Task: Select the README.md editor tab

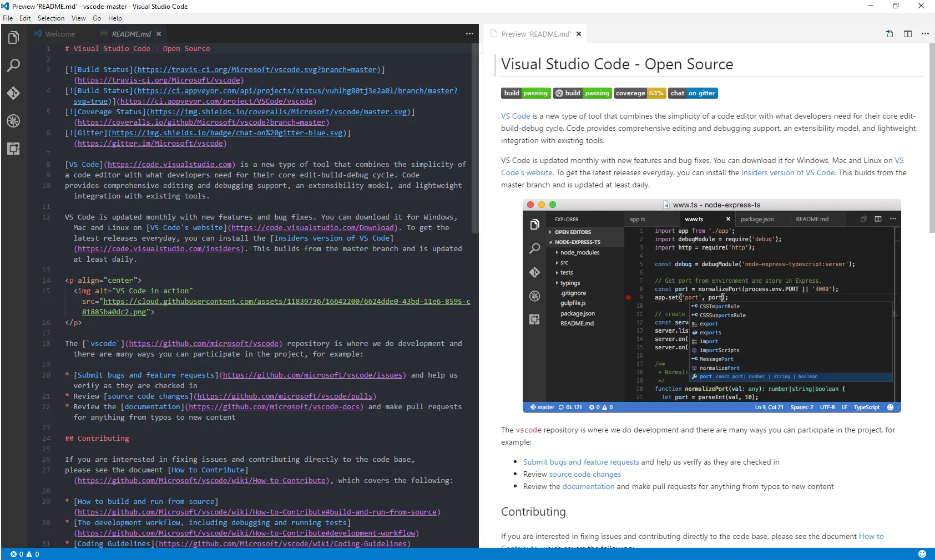Action: (131, 34)
